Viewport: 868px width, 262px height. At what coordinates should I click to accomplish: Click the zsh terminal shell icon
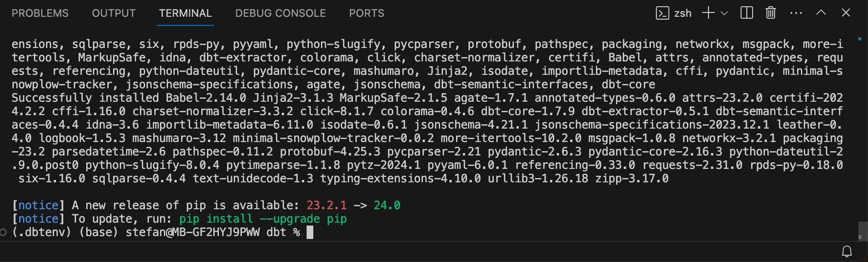[662, 13]
